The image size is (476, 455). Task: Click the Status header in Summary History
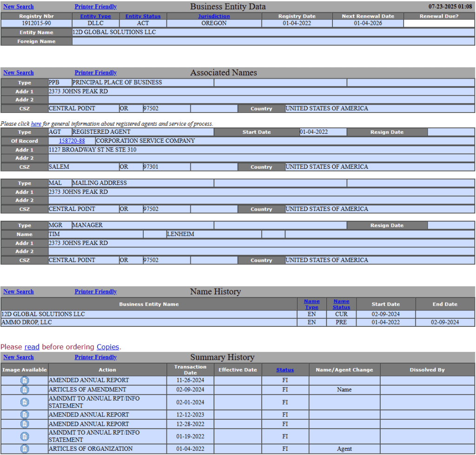click(285, 369)
